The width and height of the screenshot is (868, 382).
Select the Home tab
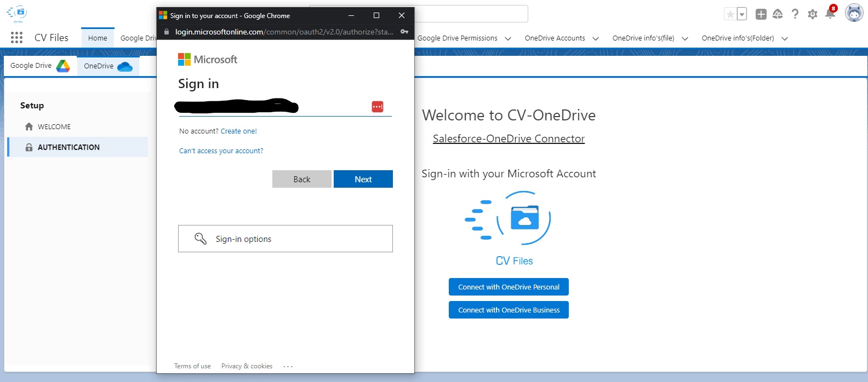98,38
